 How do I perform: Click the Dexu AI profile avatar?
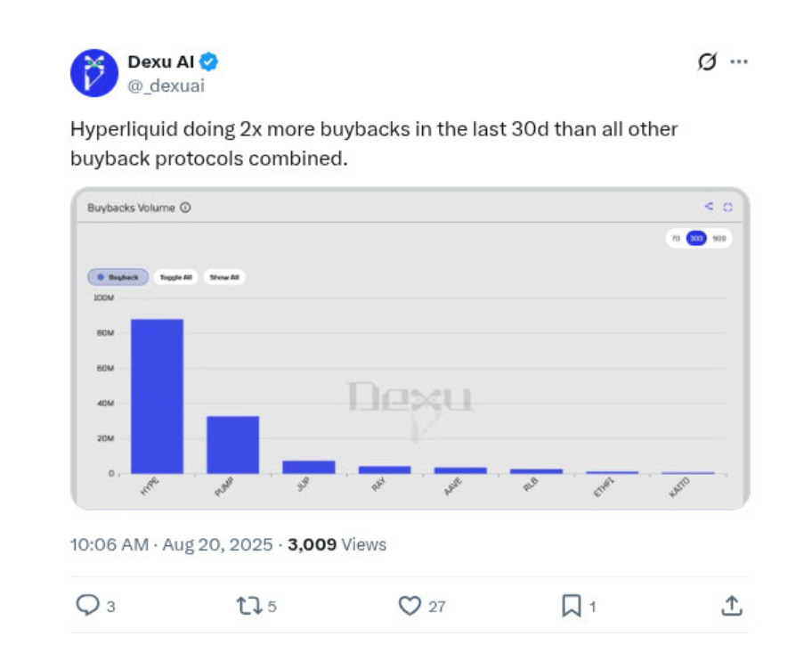pyautogui.click(x=94, y=73)
